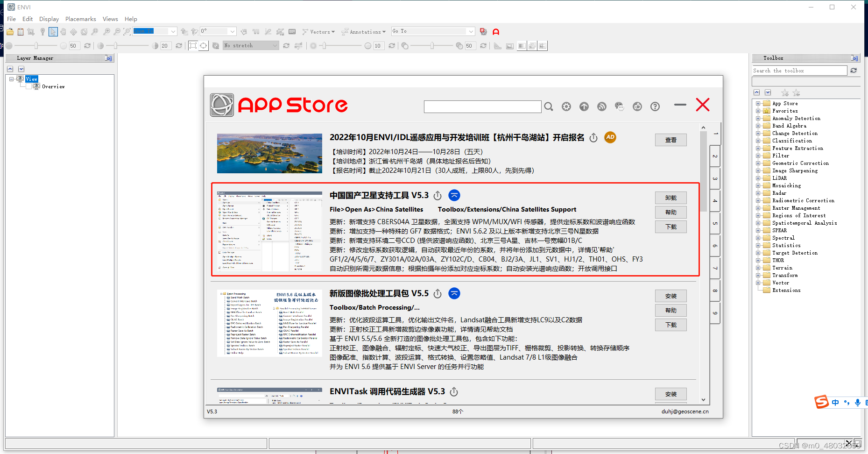The width and height of the screenshot is (868, 454).
Task: Activate the Select arrow tool
Action: [x=53, y=32]
